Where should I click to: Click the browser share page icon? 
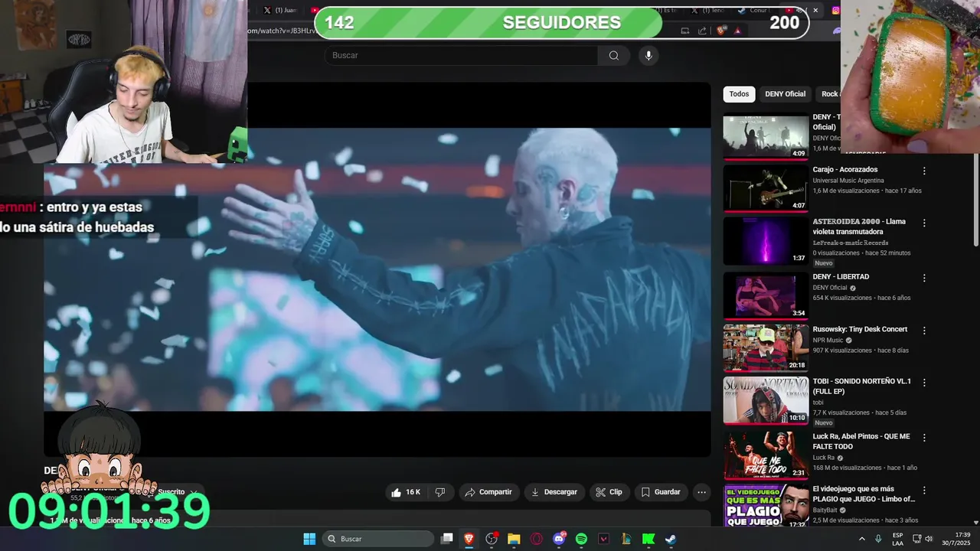click(x=702, y=31)
